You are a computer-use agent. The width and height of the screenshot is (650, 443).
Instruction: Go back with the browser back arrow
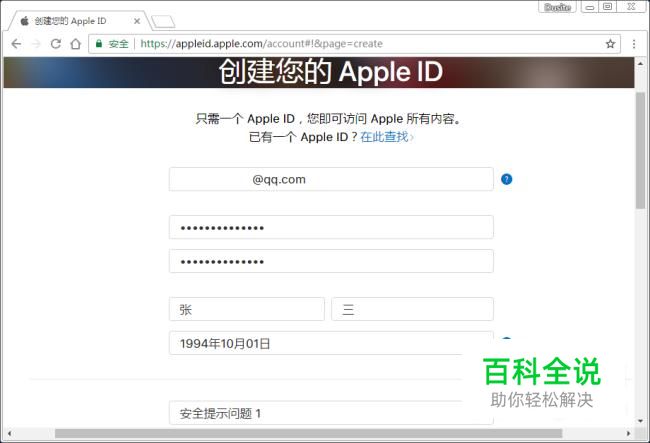pos(16,44)
